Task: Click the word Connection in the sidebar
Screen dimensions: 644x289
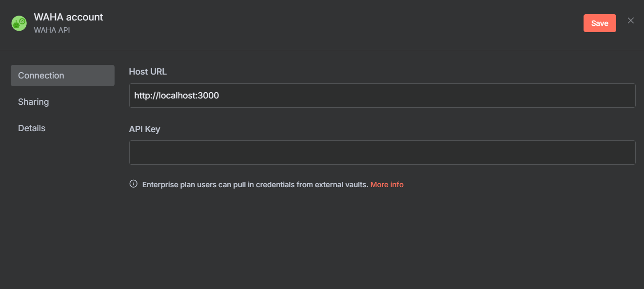Action: (41, 76)
